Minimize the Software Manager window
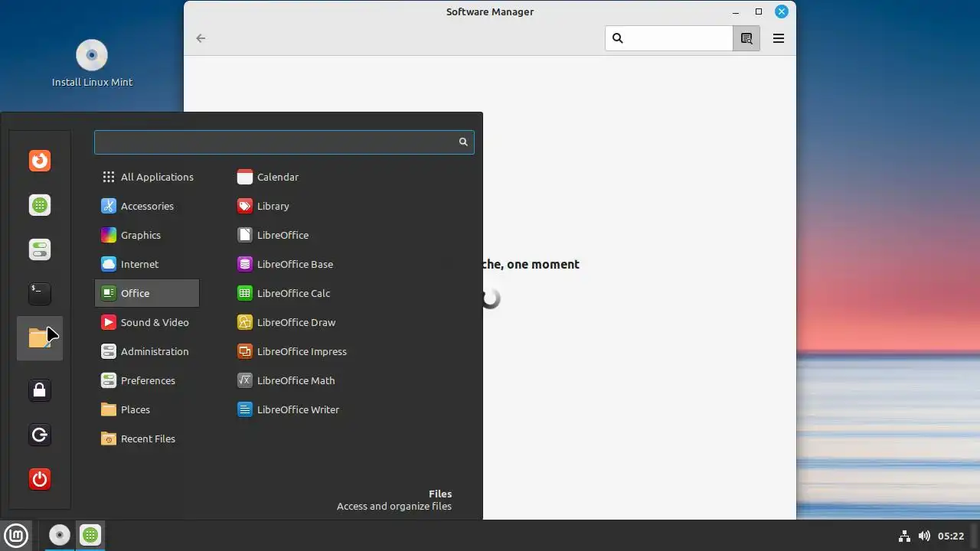 [736, 11]
